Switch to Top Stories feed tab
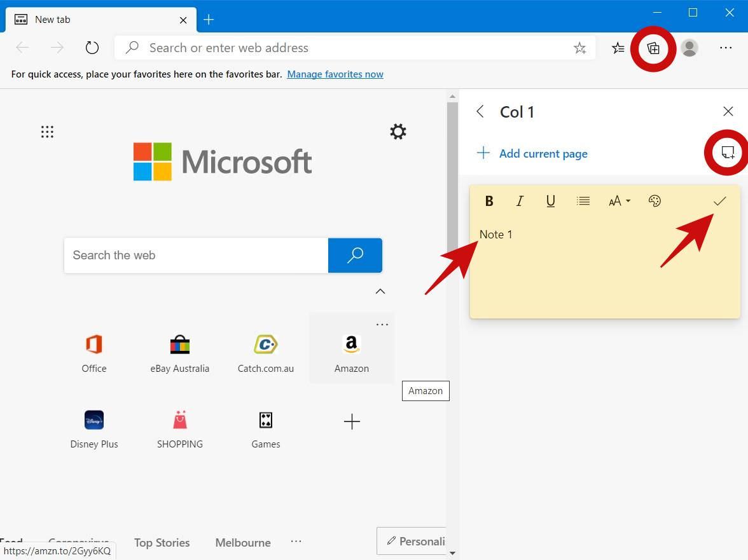 pyautogui.click(x=162, y=542)
